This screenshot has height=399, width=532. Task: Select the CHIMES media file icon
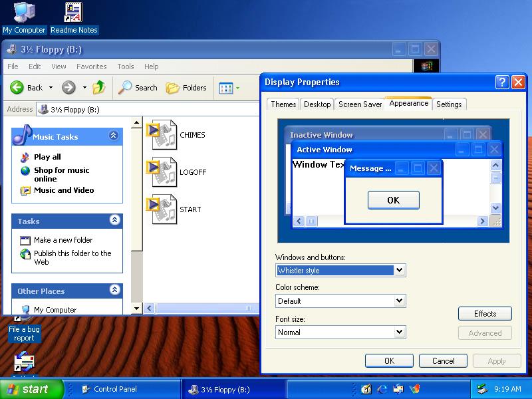pyautogui.click(x=162, y=135)
